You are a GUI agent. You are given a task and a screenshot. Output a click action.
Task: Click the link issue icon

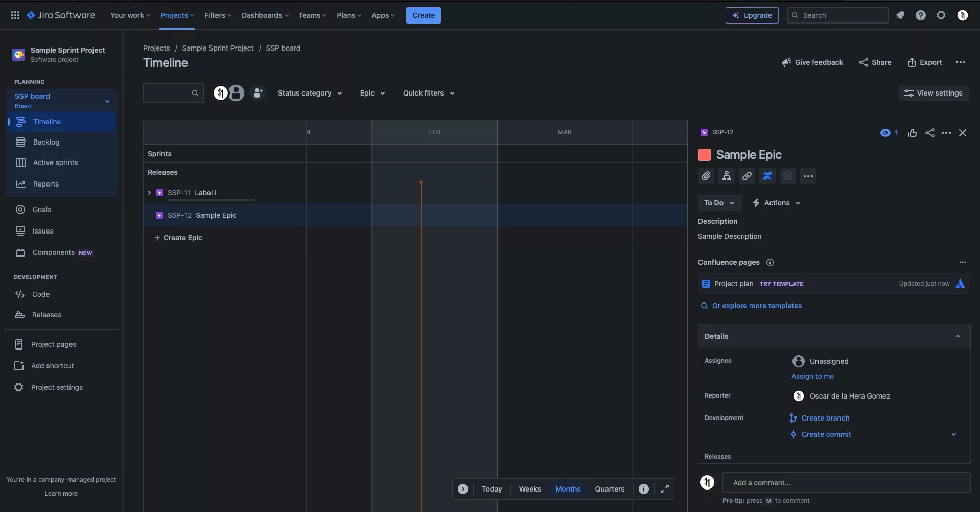point(747,176)
